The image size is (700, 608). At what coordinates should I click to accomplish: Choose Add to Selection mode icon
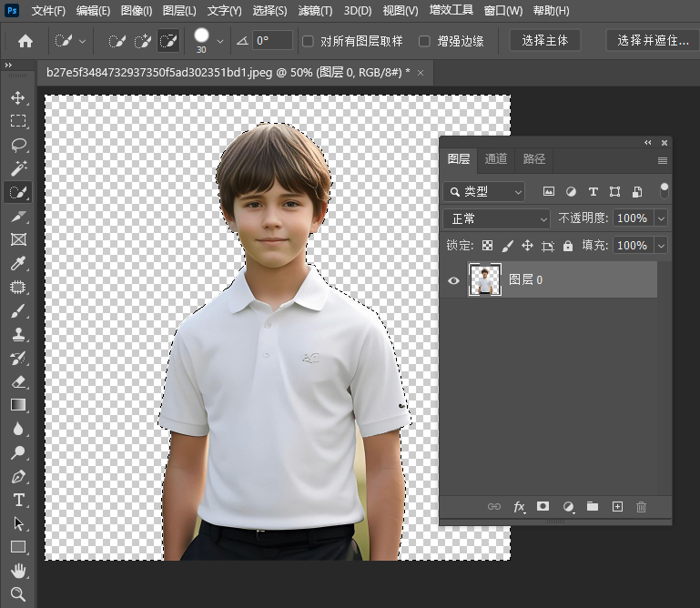pyautogui.click(x=143, y=41)
